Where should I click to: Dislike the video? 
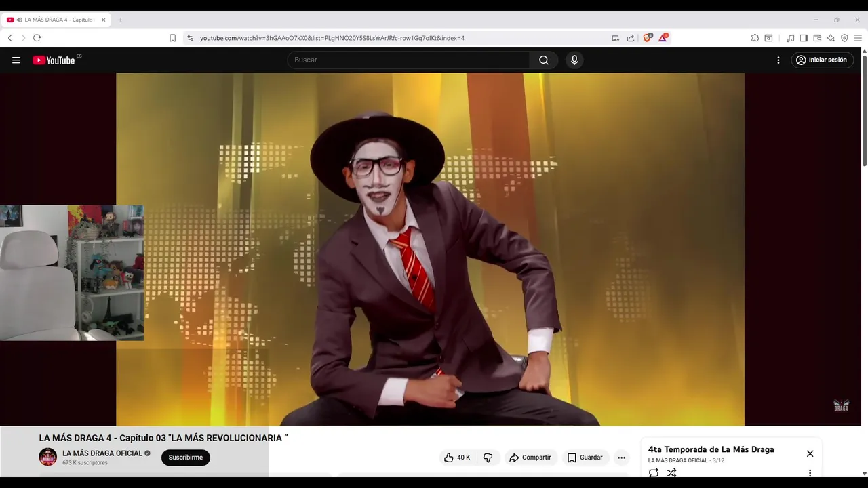tap(488, 457)
